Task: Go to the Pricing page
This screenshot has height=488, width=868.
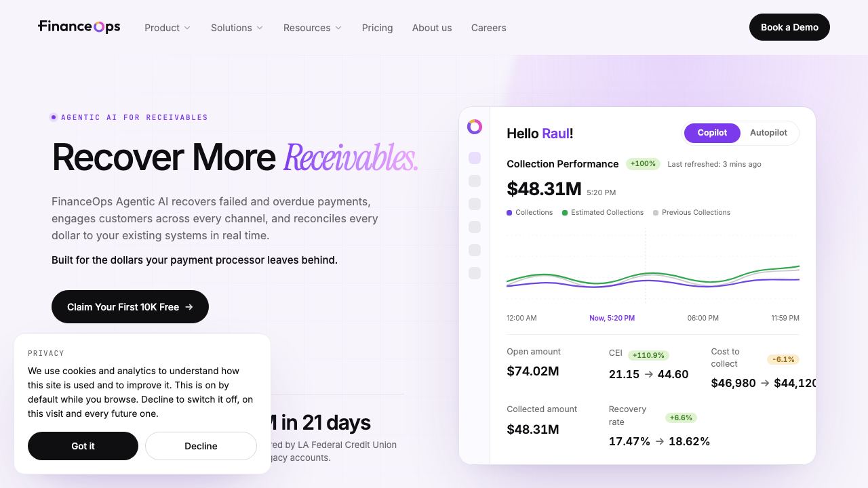Action: [x=377, y=28]
